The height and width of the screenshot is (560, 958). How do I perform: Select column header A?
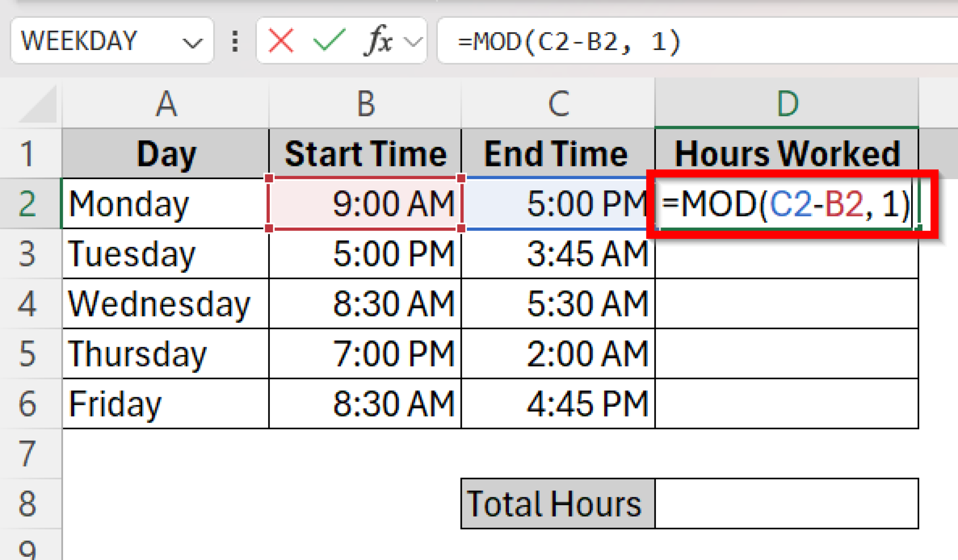tap(166, 104)
